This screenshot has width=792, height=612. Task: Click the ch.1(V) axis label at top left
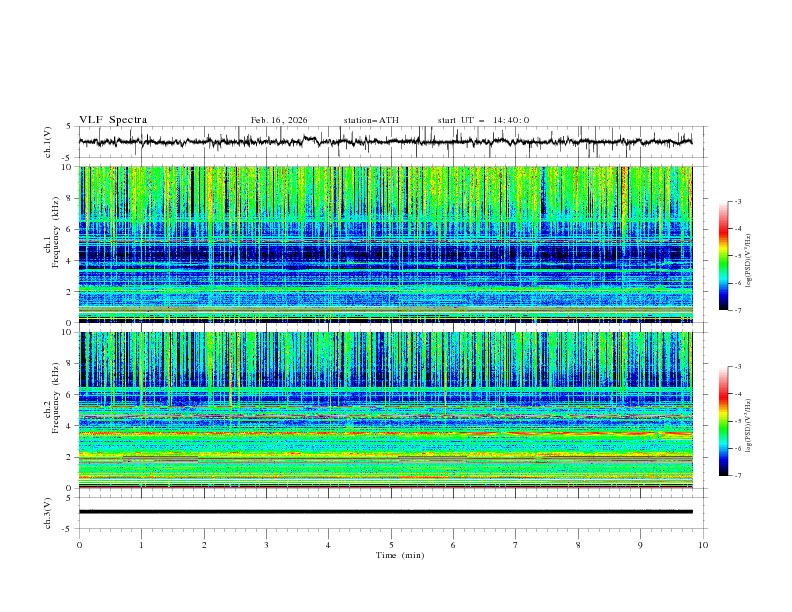pyautogui.click(x=47, y=142)
